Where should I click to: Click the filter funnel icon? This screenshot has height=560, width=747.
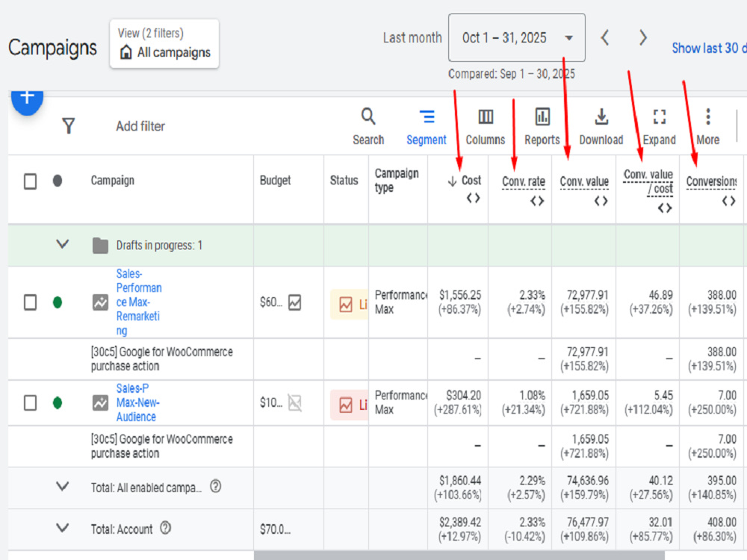(x=69, y=126)
